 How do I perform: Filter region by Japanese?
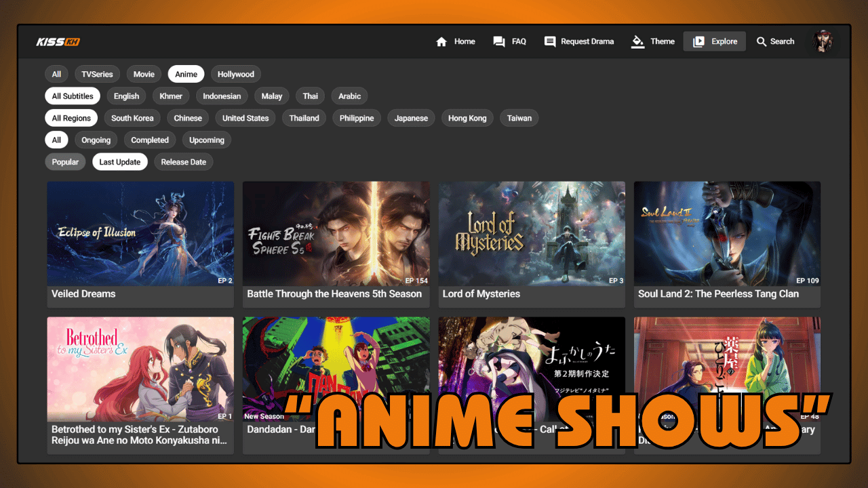point(411,118)
